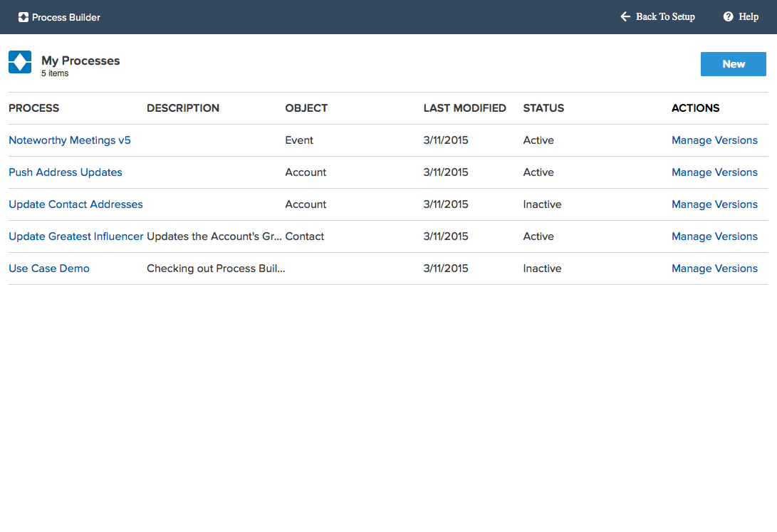Click the Help question mark icon
Image resolution: width=777 pixels, height=532 pixels.
[x=728, y=16]
